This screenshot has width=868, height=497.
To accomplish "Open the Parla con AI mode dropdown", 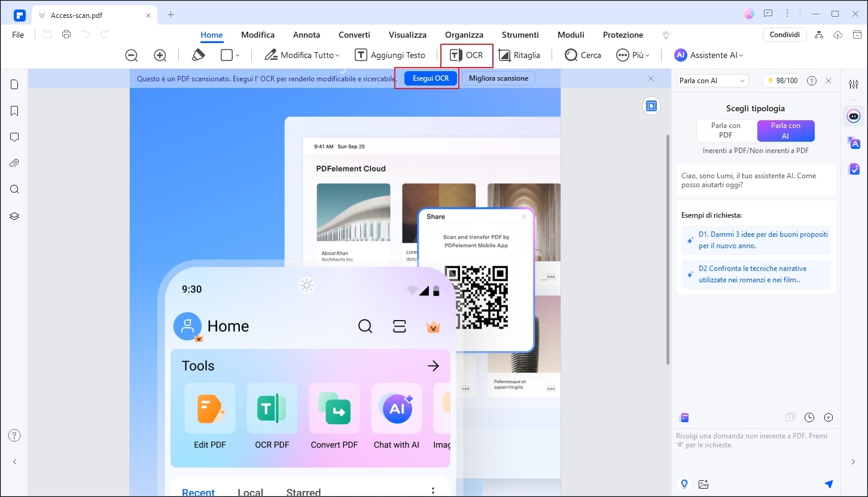I will (713, 81).
